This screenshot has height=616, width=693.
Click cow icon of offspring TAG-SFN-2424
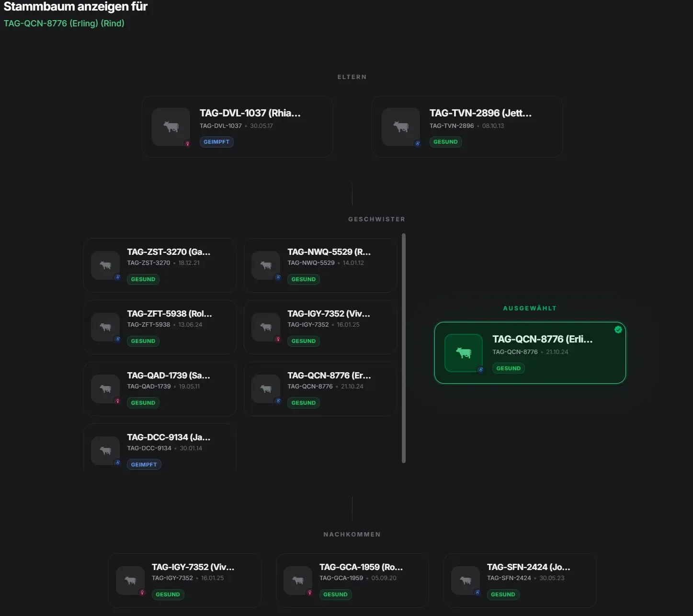point(466,581)
